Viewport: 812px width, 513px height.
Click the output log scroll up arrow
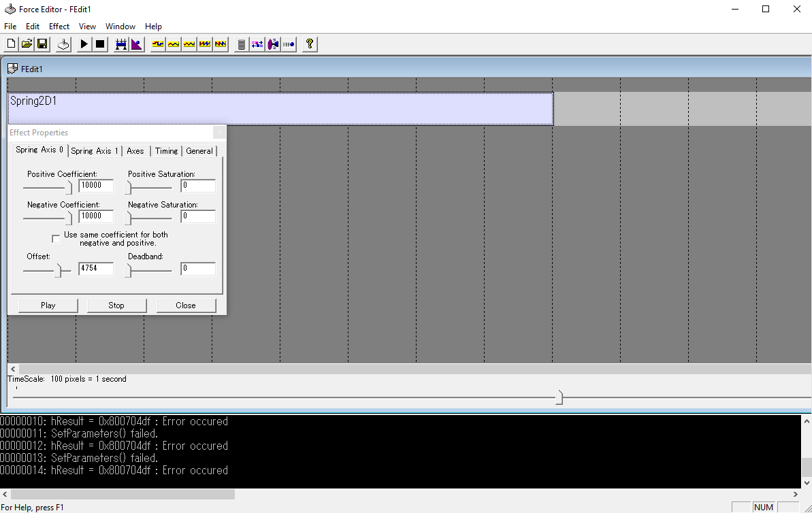click(x=807, y=421)
